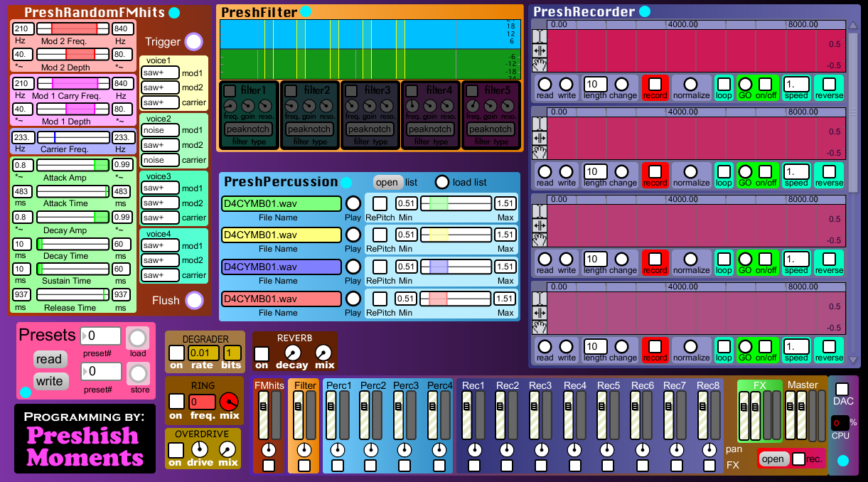Open the voice2 mod1 noise dropdown
868x482 pixels.
(160, 131)
